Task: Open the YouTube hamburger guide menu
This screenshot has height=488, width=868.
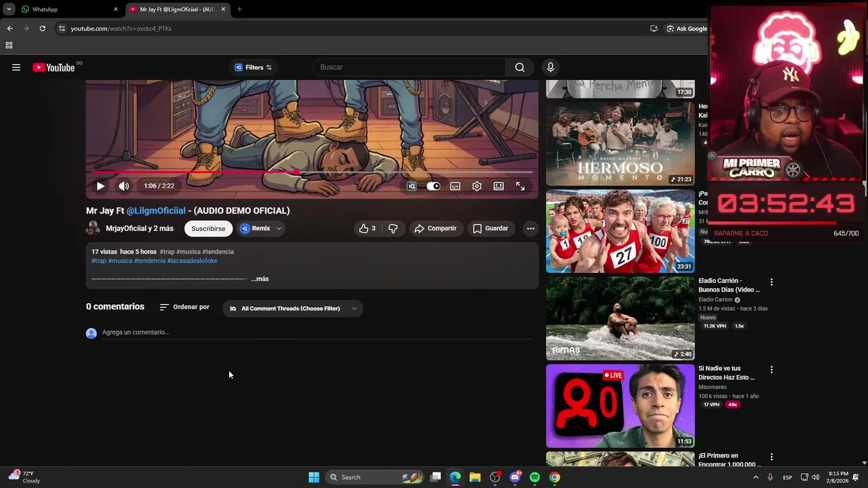Action: (x=16, y=67)
